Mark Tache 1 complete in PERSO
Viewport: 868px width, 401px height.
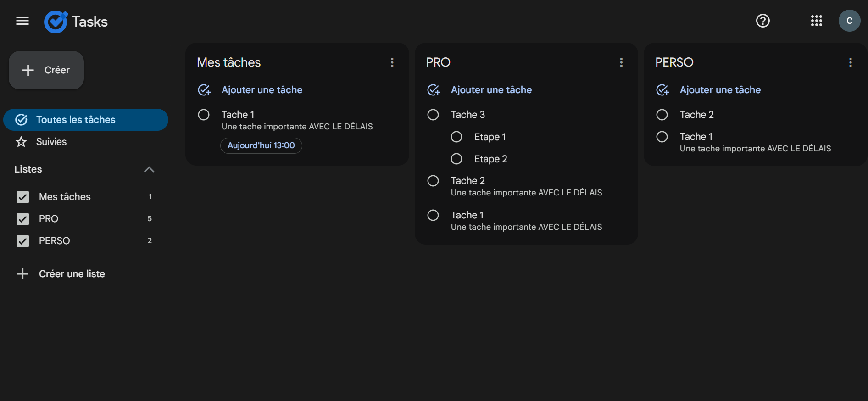click(x=662, y=137)
